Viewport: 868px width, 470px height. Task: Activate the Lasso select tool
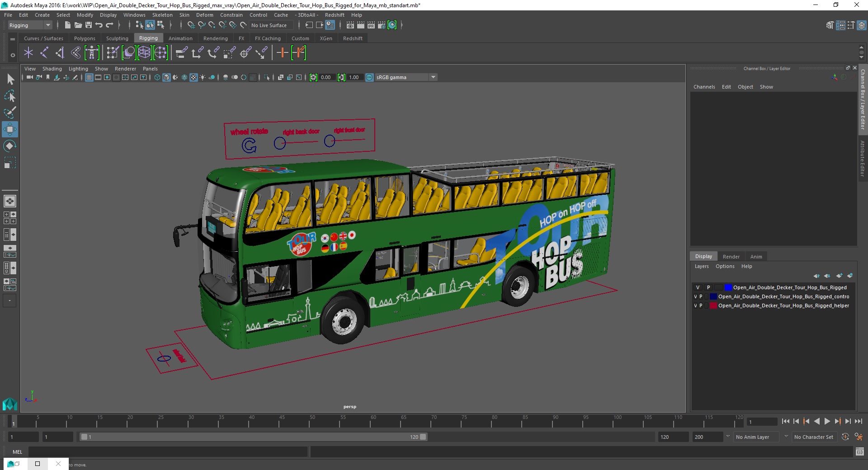(10, 96)
